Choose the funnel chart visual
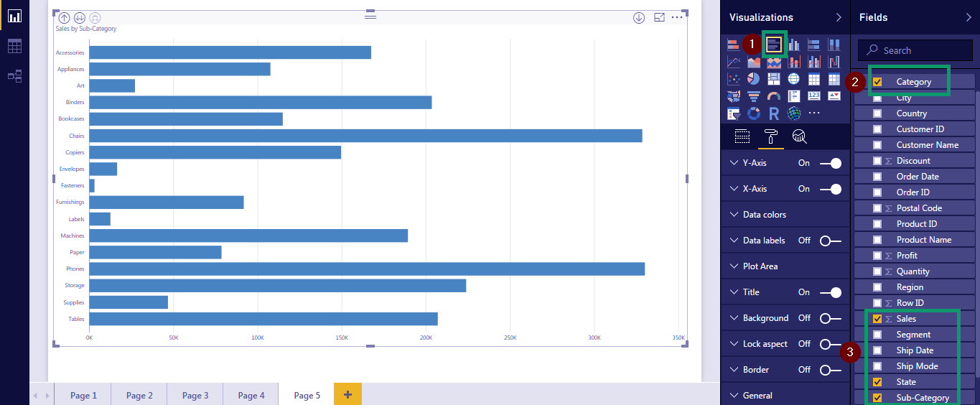The image size is (980, 405). [x=754, y=96]
